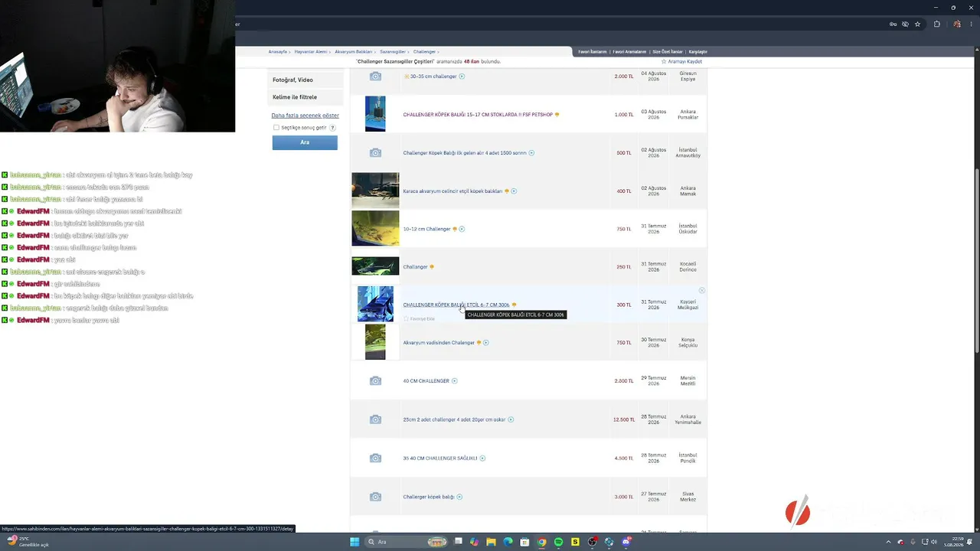This screenshot has height=551, width=980.
Task: Click play icon beside ilk gelen alır listing
Action: 531,153
